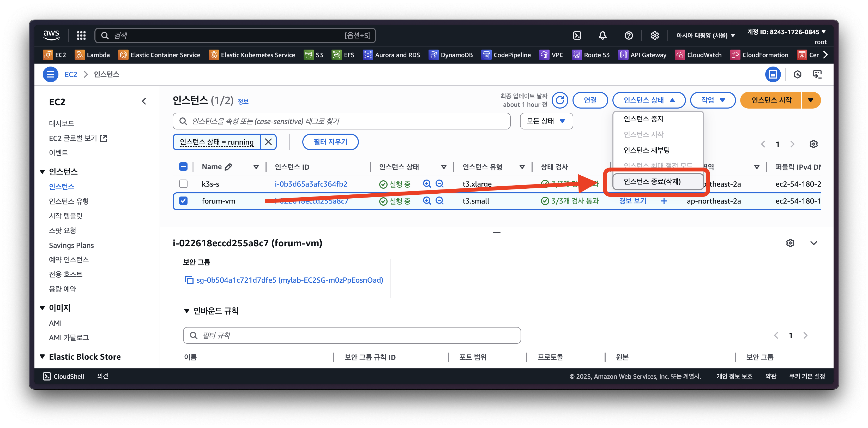Choose 인스턴스 재부팅 from the menu
The width and height of the screenshot is (868, 428).
click(658, 150)
